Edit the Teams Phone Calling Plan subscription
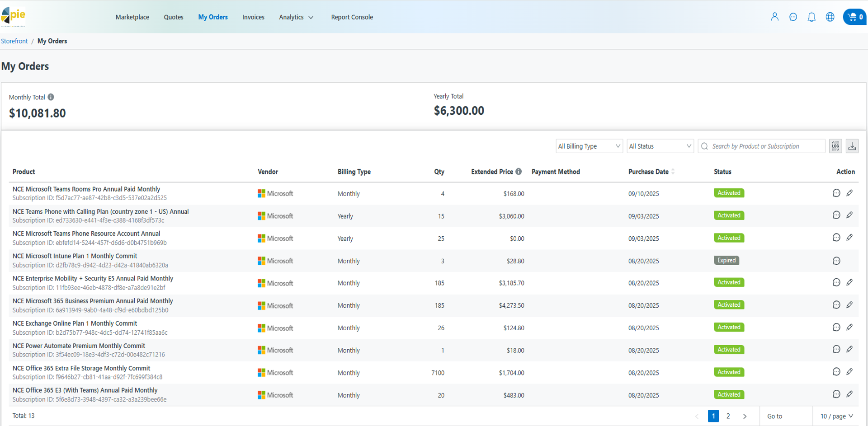Image resolution: width=868 pixels, height=426 pixels. tap(849, 215)
